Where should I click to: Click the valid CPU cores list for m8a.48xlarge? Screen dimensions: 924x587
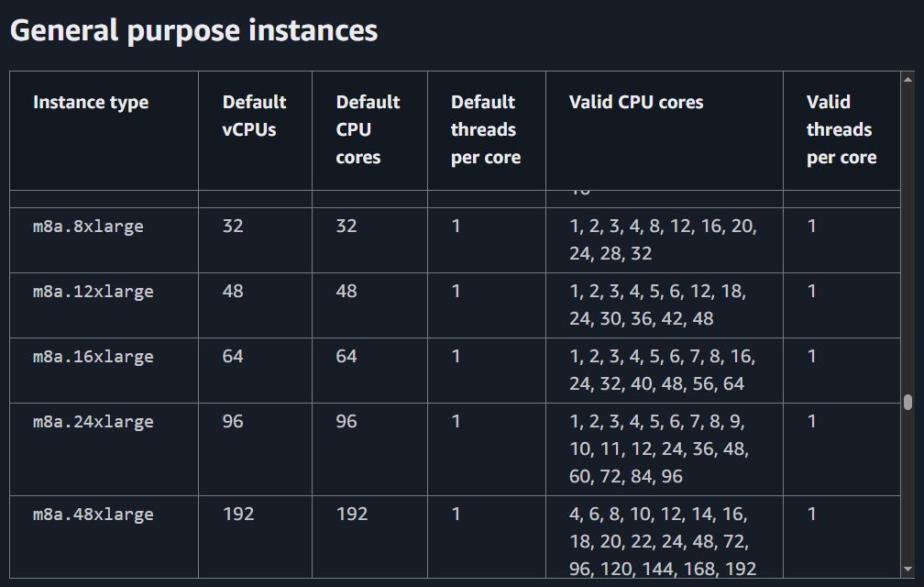[662, 541]
